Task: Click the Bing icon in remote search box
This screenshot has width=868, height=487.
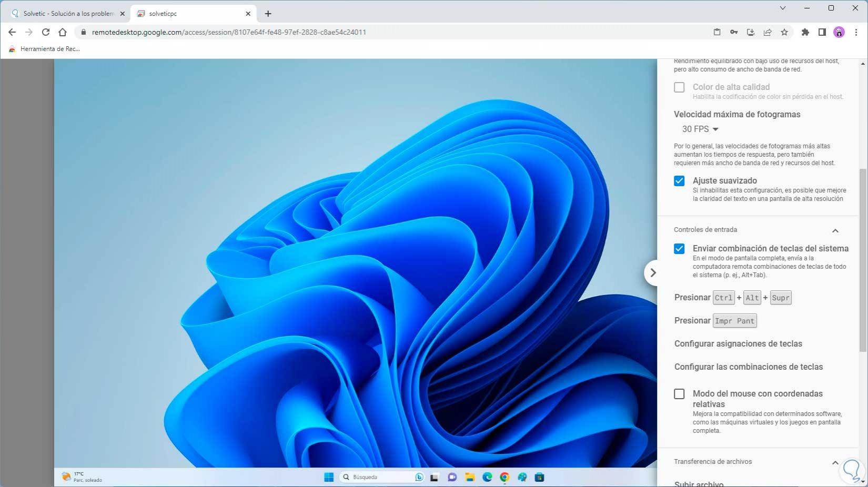Action: [419, 477]
